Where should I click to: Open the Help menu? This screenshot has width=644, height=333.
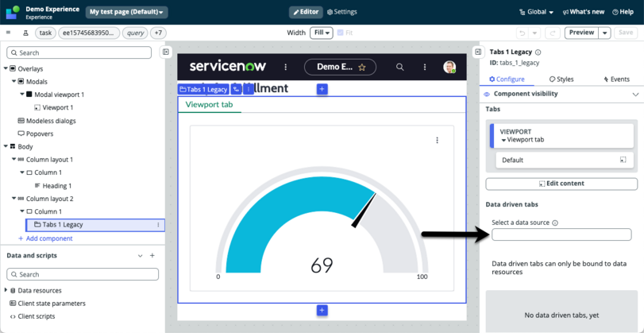tap(623, 13)
